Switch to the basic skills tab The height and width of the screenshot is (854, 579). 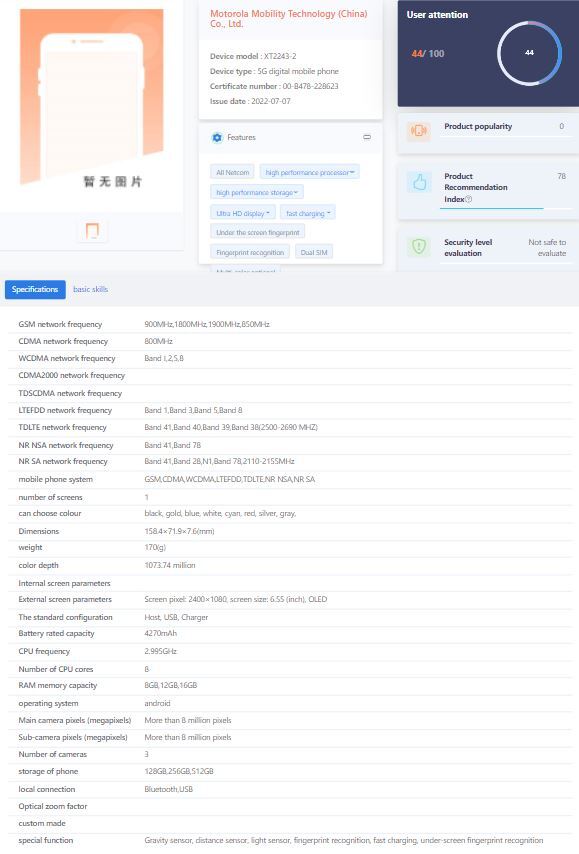click(90, 289)
